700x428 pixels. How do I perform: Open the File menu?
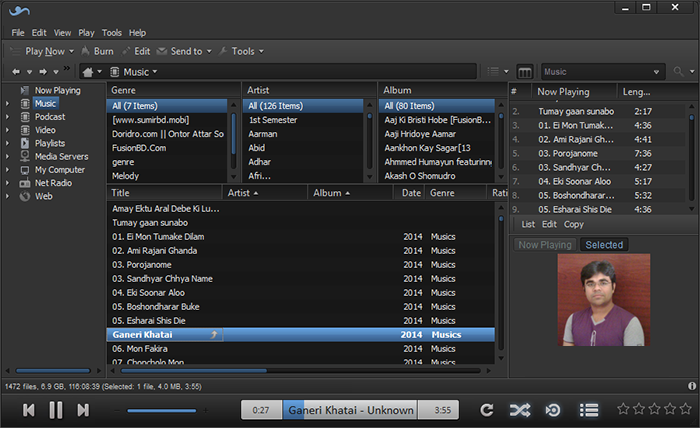pyautogui.click(x=18, y=33)
